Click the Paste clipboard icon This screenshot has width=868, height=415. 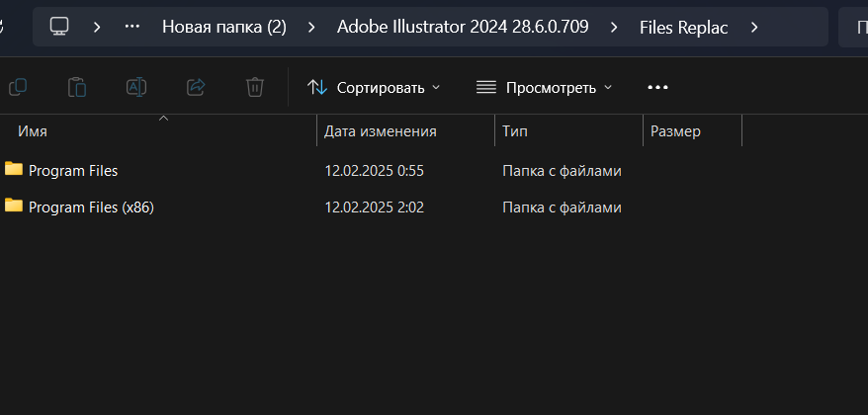coord(77,87)
